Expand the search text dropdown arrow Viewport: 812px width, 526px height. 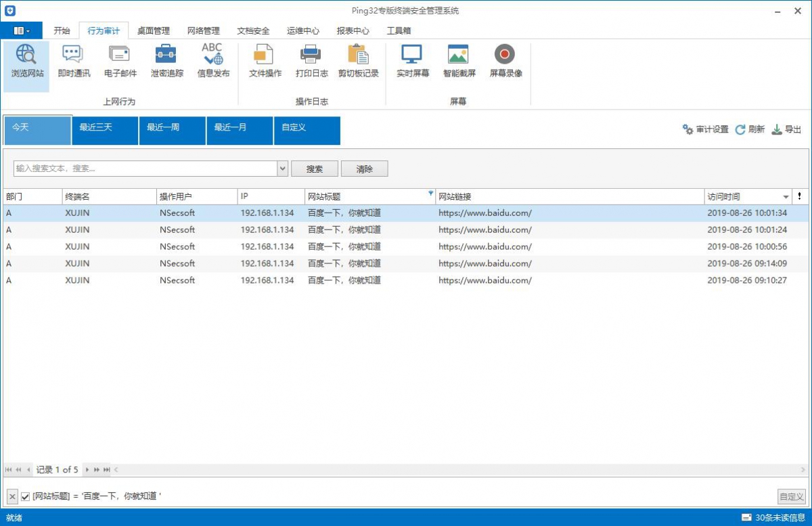coord(283,169)
